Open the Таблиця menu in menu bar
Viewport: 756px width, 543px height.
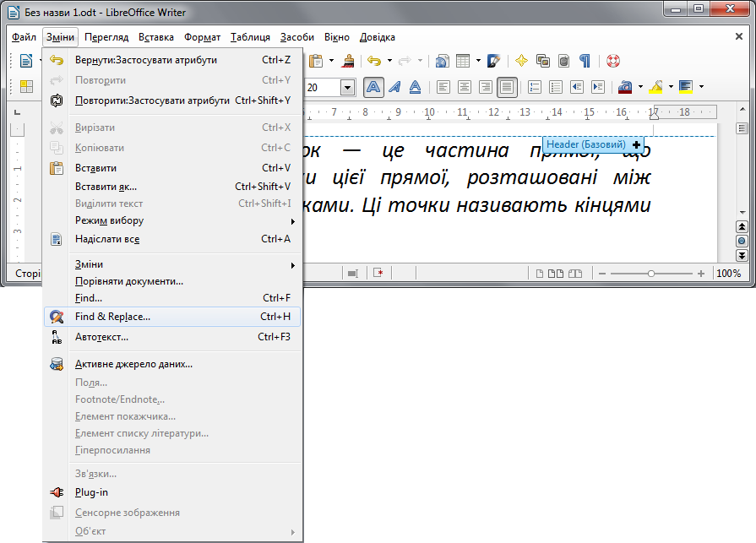[250, 37]
